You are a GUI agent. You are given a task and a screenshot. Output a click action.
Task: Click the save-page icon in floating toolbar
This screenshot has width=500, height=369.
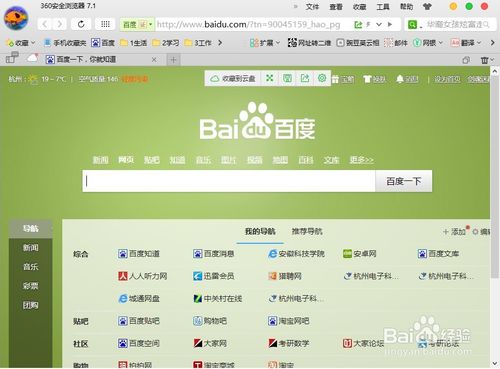[x=287, y=78]
